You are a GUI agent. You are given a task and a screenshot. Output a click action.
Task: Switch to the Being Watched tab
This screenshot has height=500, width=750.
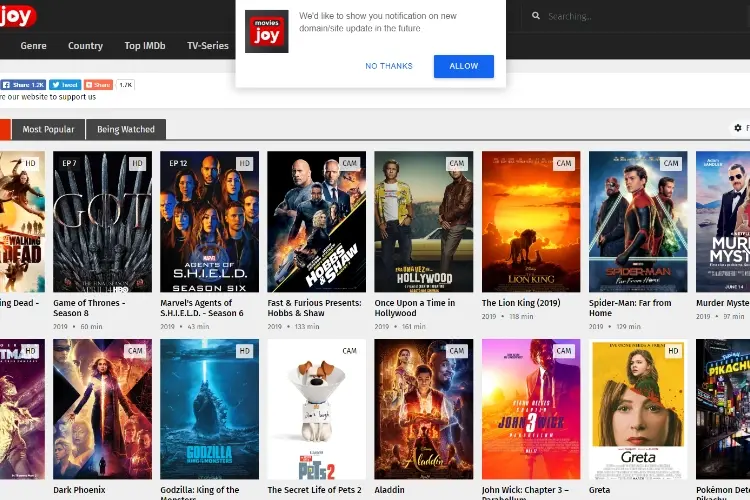126,129
